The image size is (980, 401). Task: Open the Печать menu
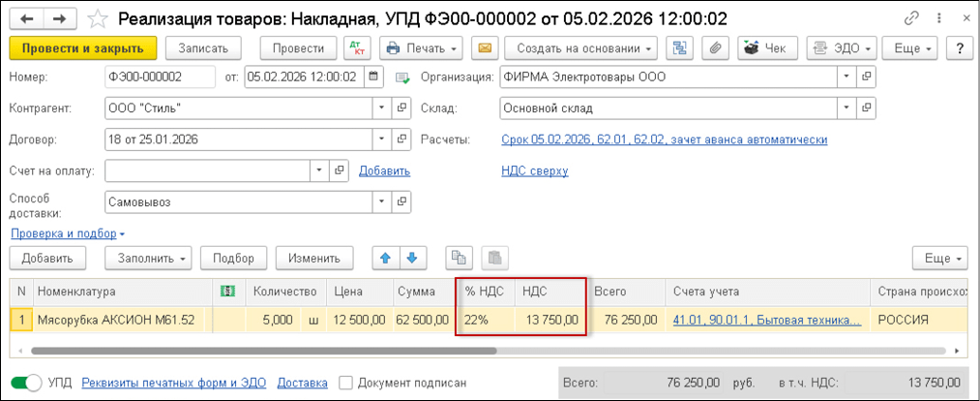(x=420, y=48)
